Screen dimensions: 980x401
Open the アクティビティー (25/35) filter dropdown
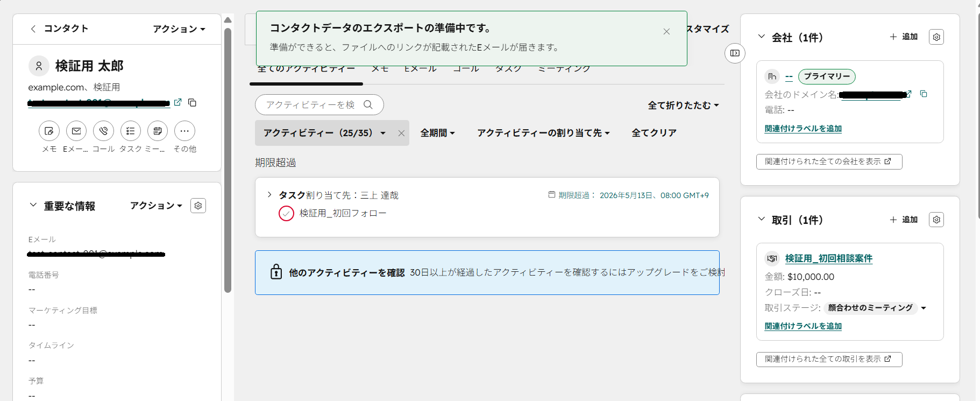pyautogui.click(x=324, y=133)
